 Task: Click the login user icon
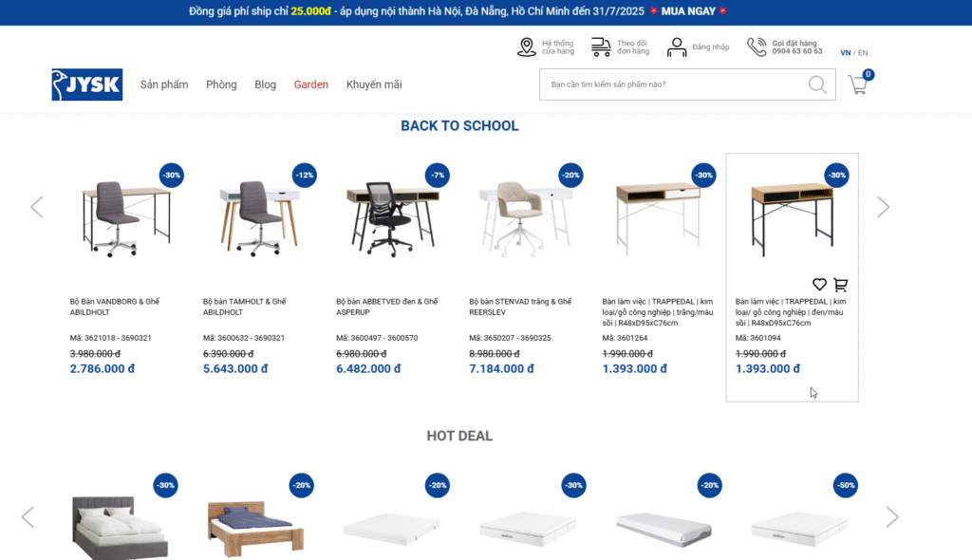[676, 47]
